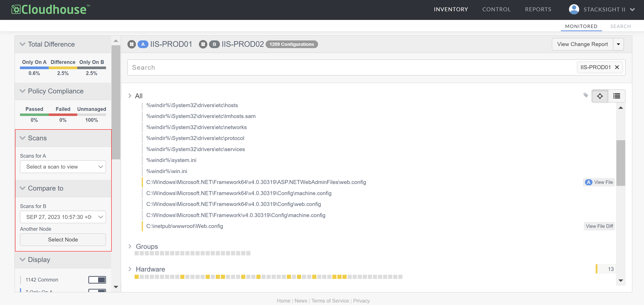644x305 pixels.
Task: Toggle the 1142 Common display switch
Action: 97,280
